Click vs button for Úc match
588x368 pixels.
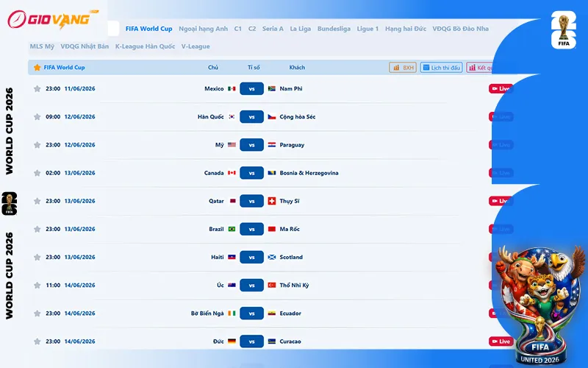point(251,286)
